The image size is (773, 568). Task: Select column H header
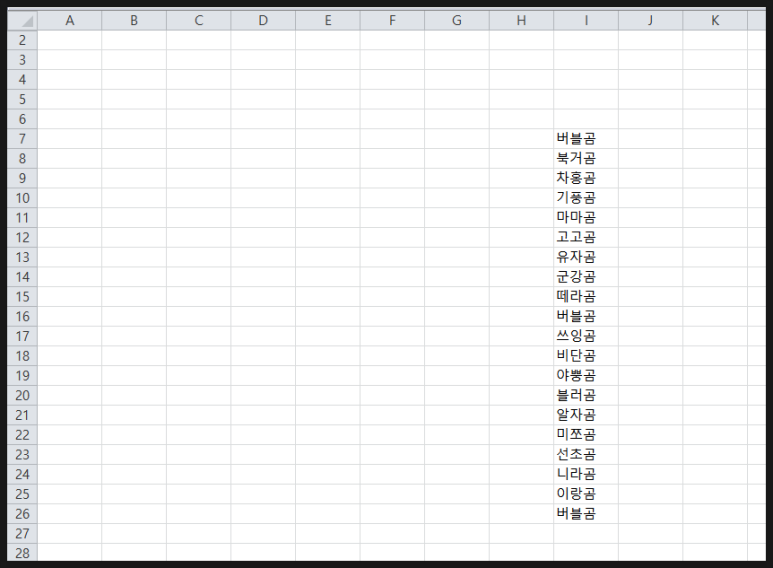pos(522,20)
